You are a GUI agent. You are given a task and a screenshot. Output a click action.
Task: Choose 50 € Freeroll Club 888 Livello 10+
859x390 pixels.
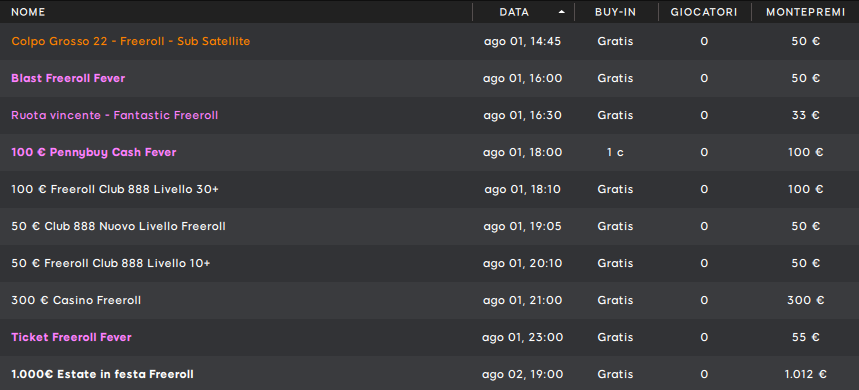coord(430,263)
